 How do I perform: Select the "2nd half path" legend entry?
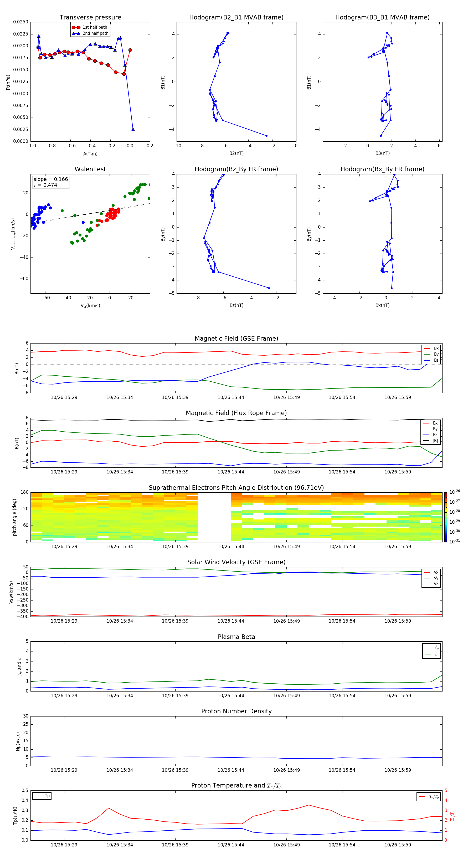(x=90, y=33)
